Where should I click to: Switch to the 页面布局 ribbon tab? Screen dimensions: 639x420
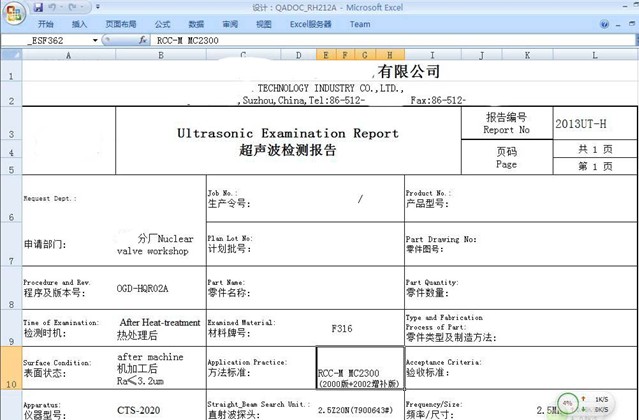(121, 24)
